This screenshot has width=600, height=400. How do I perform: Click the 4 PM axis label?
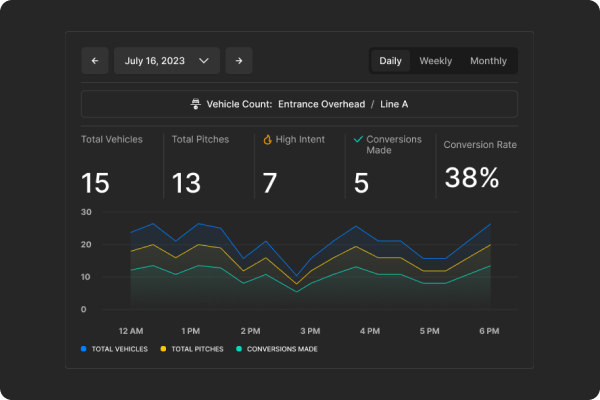click(370, 331)
